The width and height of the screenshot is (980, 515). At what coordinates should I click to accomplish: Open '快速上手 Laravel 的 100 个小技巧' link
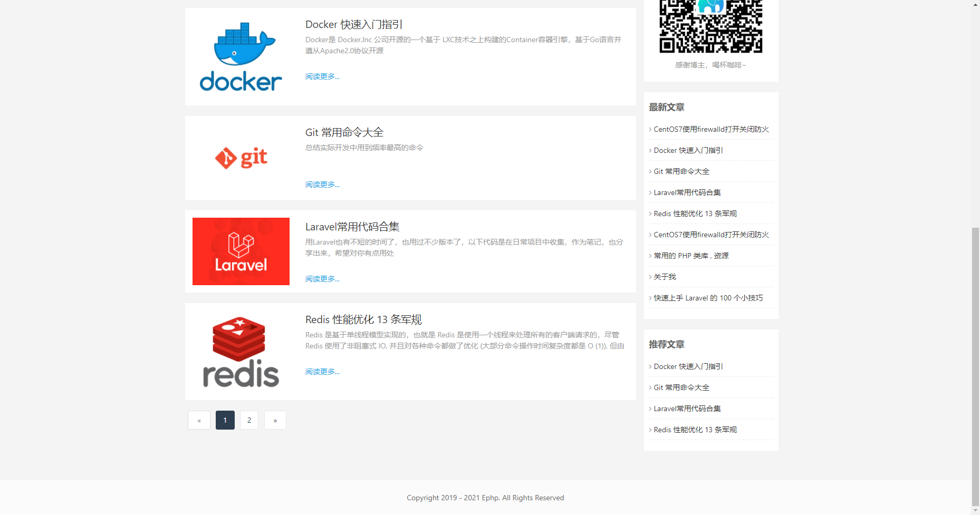coord(708,298)
